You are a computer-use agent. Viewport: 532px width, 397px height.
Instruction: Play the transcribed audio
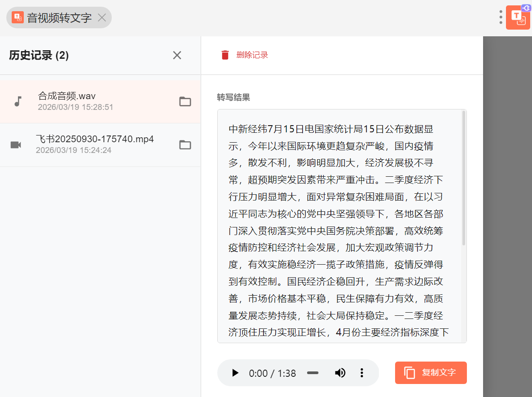coord(235,373)
